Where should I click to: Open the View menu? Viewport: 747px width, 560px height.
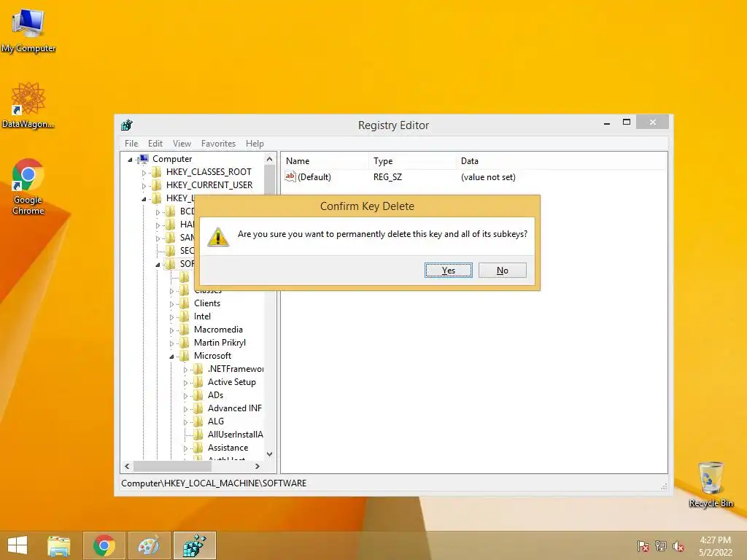pos(182,144)
